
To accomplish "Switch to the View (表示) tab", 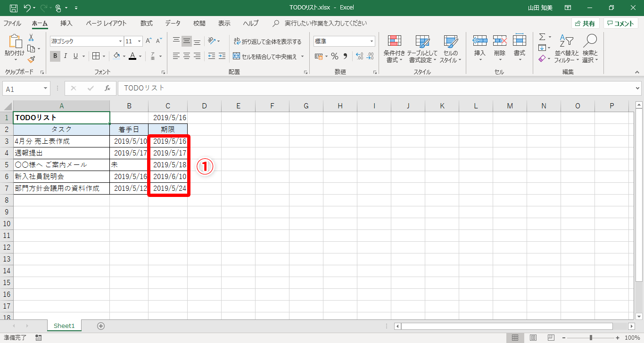I will tap(224, 24).
